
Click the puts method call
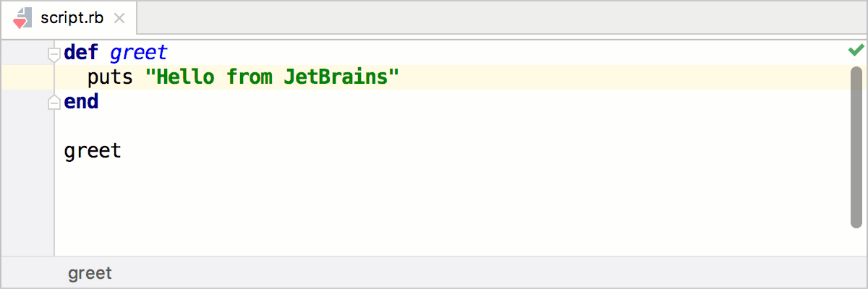(x=110, y=77)
